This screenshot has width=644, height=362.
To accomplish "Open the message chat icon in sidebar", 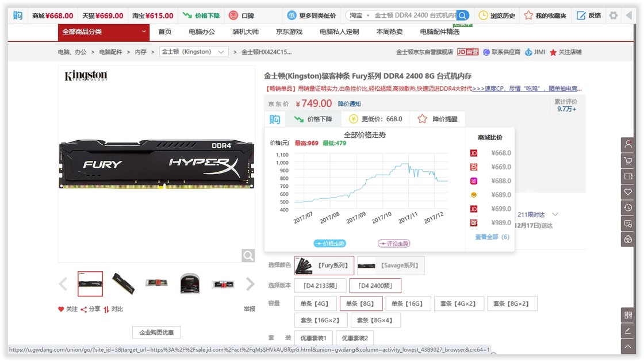I will coord(628,224).
